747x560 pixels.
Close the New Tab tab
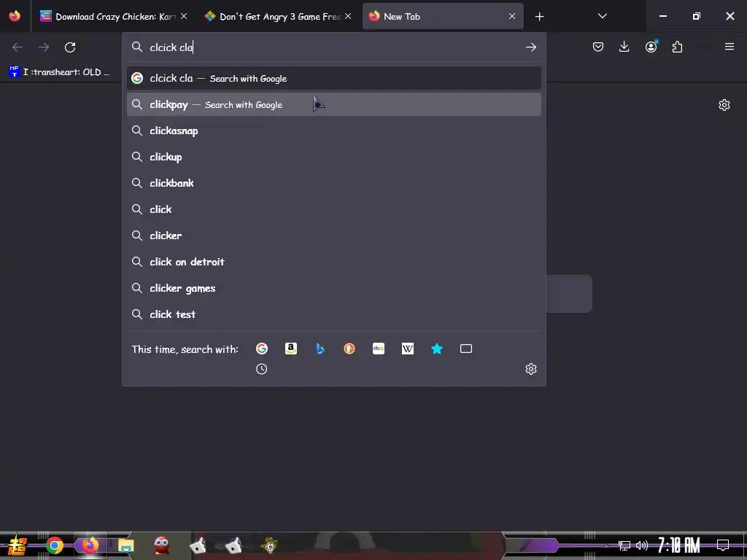[511, 16]
